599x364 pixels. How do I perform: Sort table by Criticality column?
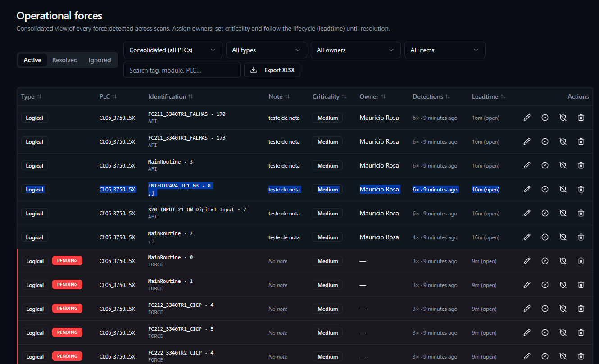point(330,96)
